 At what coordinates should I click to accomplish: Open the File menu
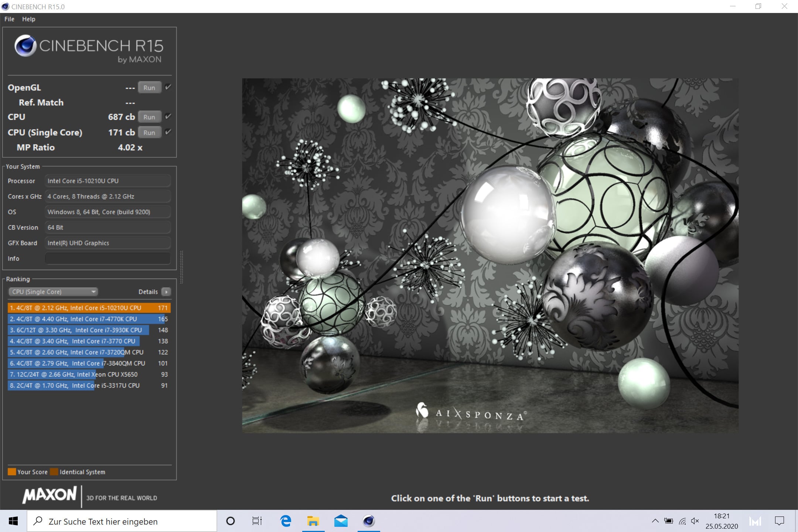(9, 19)
